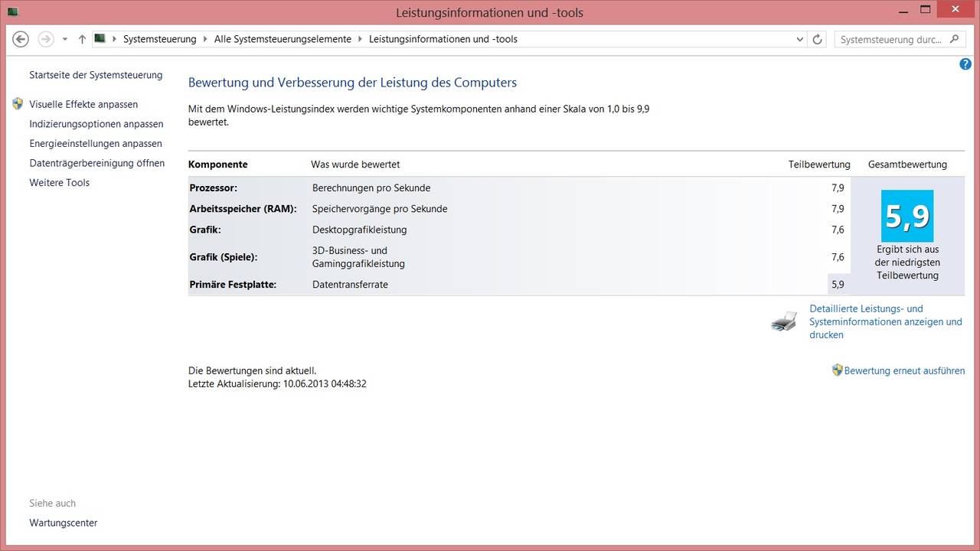980x551 pixels.
Task: Click the large 5,9 Gesamtbewertung tile
Action: tap(907, 216)
